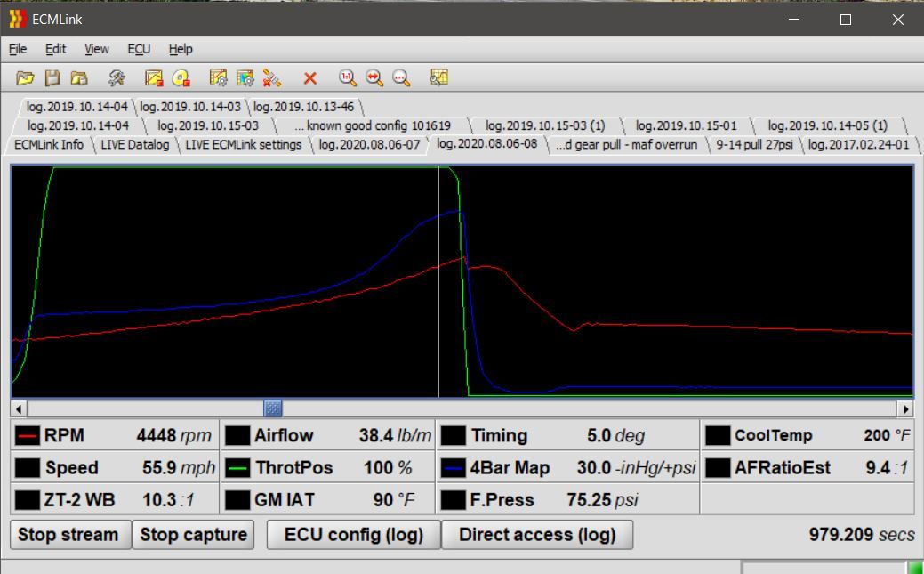This screenshot has width=924, height=574.
Task: Click the magnifier icon with red dots
Action: pos(401,78)
